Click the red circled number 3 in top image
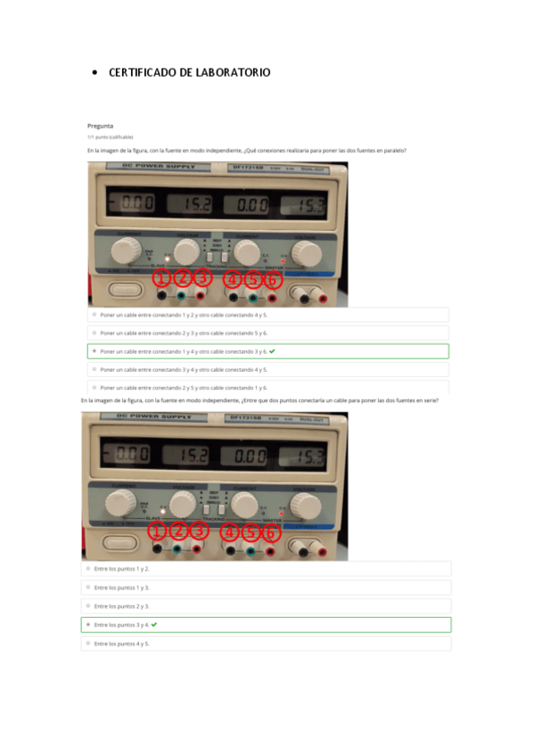Screen dimensions: 534x756 click(202, 278)
